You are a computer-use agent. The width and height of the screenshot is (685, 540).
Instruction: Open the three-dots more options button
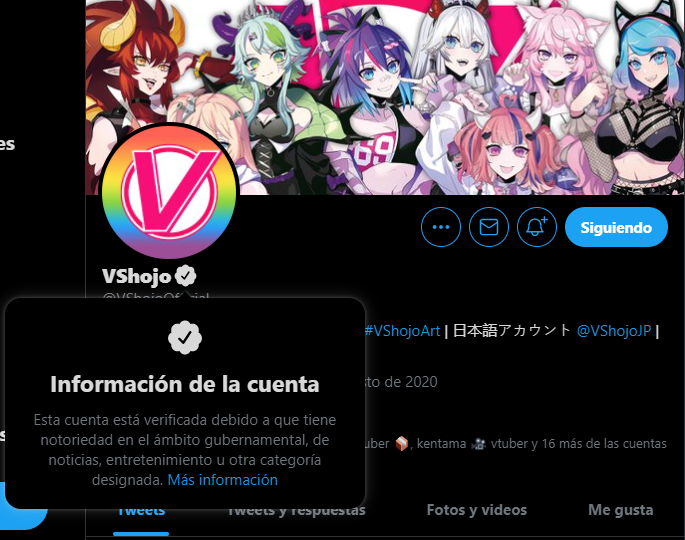click(x=441, y=227)
